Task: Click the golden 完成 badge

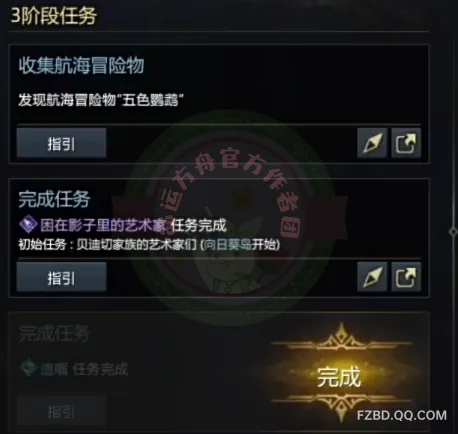Action: (340, 376)
